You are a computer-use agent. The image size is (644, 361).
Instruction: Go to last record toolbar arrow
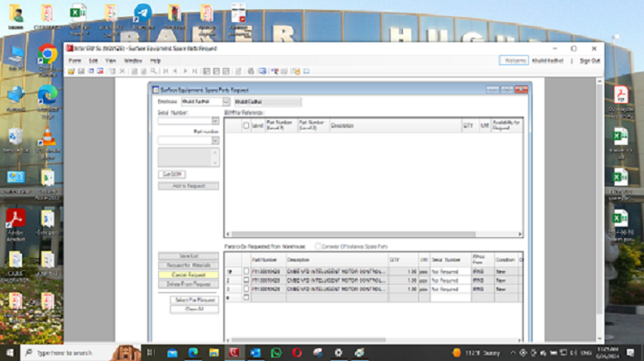point(195,71)
